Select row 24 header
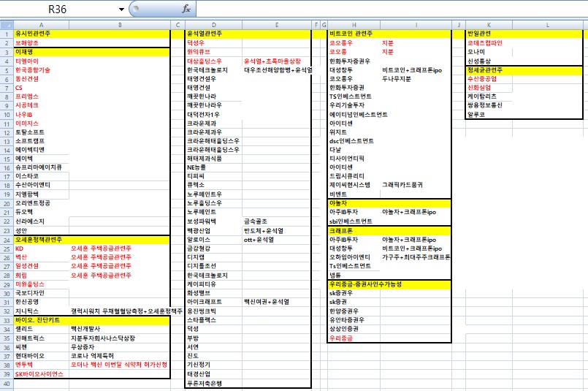This screenshot has width=588, height=391. (x=7, y=240)
